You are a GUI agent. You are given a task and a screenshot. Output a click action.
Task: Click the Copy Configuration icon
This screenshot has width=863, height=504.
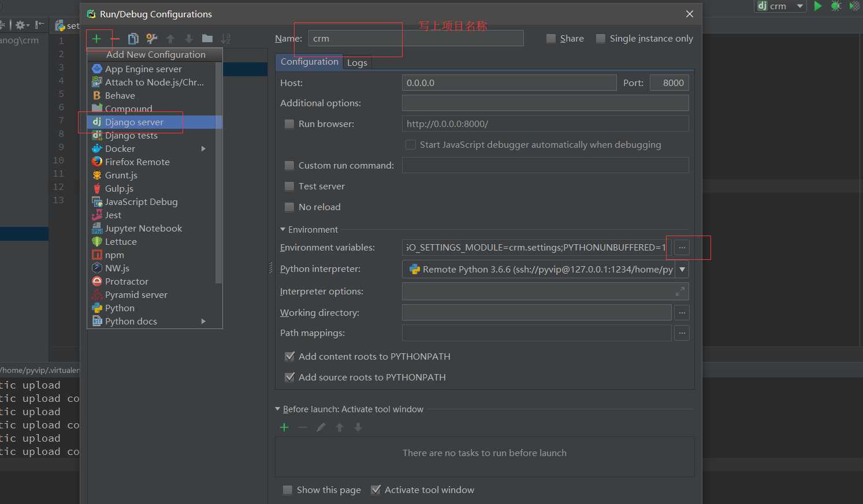[133, 39]
